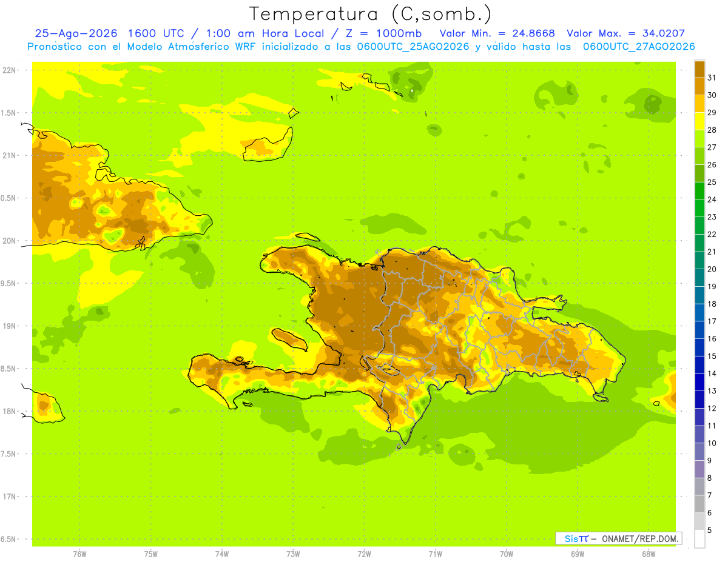
Task: Click the '75W' longitude axis label
Action: [x=151, y=554]
